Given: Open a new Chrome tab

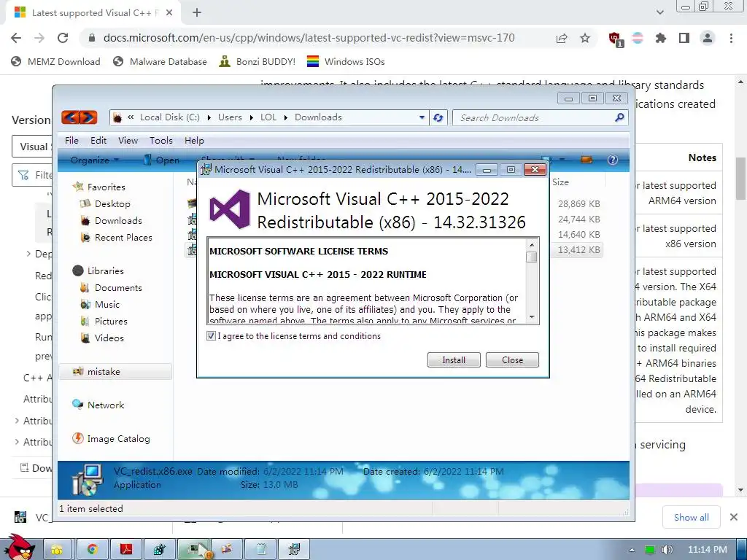Looking at the screenshot, I should click(x=197, y=13).
